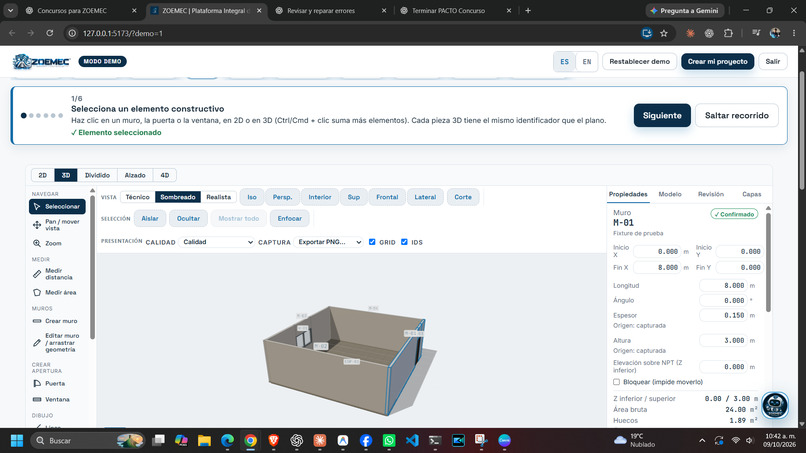Start the Crear muro tool
Screen dimensions: 806x453
pos(57,321)
